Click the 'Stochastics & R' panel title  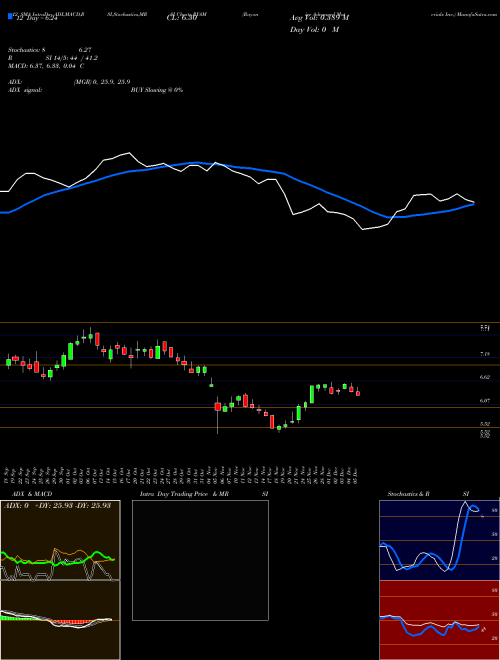(x=408, y=494)
